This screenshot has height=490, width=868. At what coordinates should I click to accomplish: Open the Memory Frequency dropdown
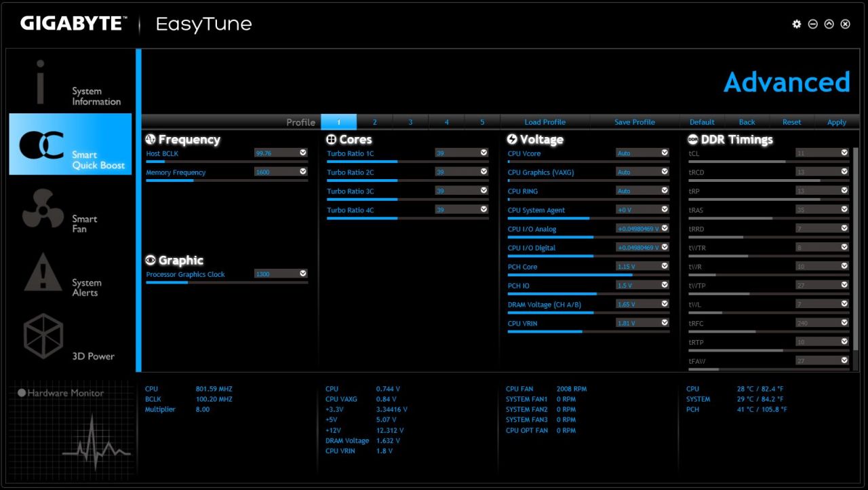(x=303, y=172)
